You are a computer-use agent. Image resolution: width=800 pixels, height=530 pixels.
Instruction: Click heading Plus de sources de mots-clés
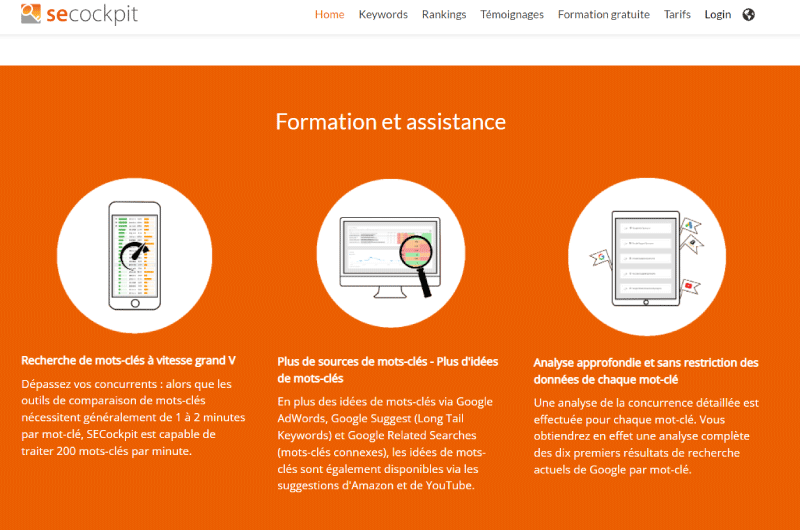coord(388,370)
